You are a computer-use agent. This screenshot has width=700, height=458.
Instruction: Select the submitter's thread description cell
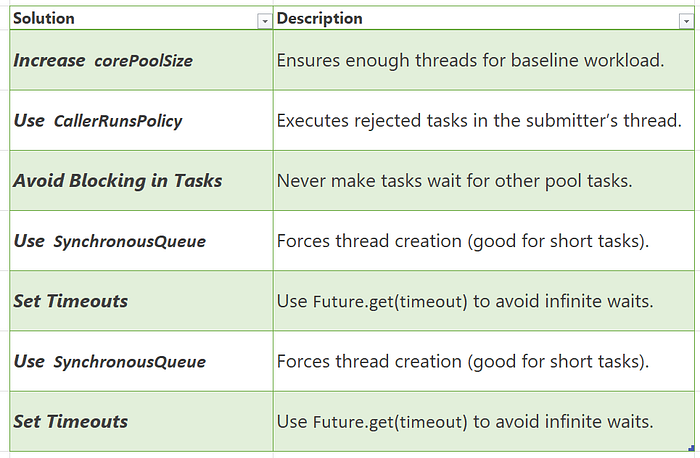pyautogui.click(x=484, y=121)
